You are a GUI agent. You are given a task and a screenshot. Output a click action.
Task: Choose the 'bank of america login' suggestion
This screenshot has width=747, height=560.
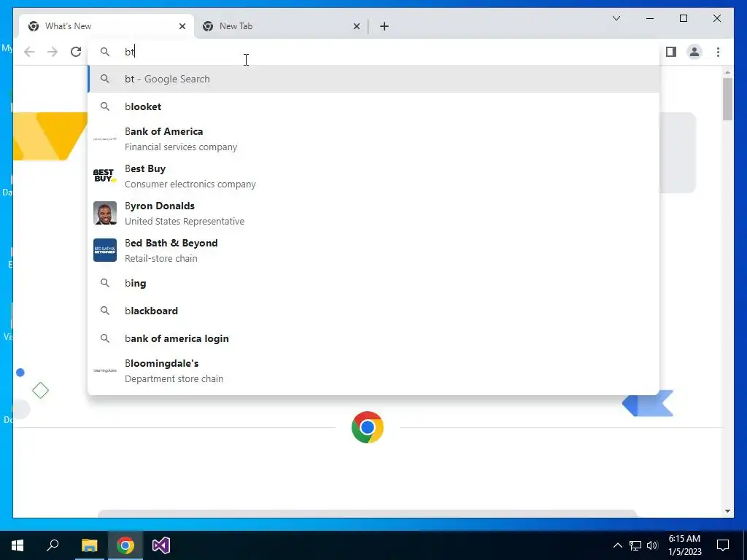(373, 338)
